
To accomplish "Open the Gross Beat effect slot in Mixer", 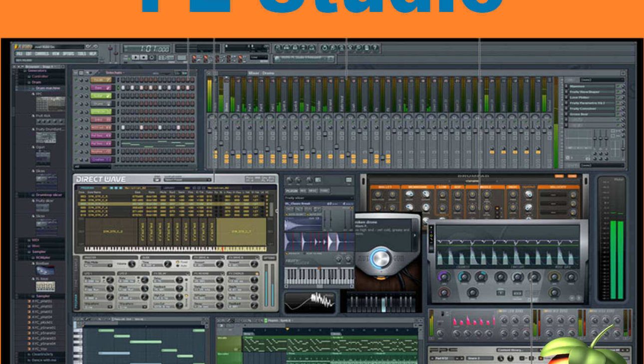I will pyautogui.click(x=592, y=114).
